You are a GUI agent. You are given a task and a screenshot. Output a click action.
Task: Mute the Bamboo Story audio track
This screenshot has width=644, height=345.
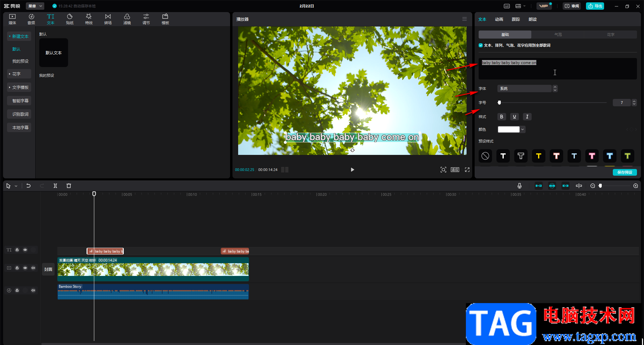(x=33, y=290)
